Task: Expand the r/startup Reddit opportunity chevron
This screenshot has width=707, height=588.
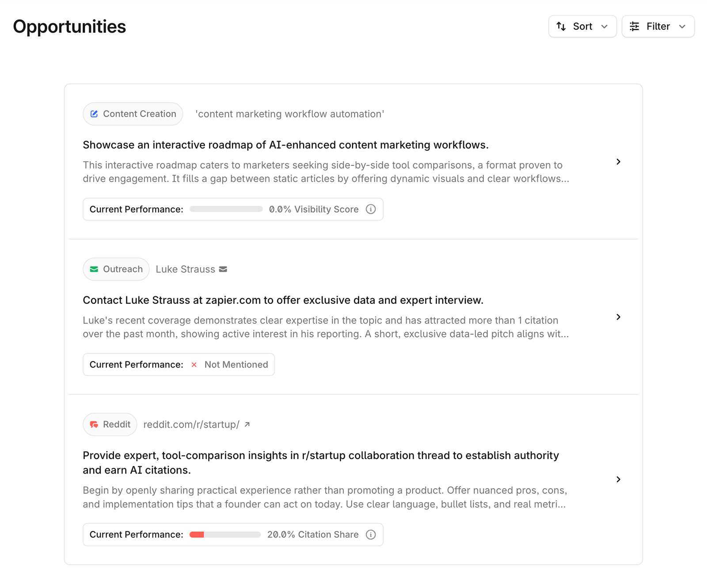Action: pyautogui.click(x=618, y=479)
